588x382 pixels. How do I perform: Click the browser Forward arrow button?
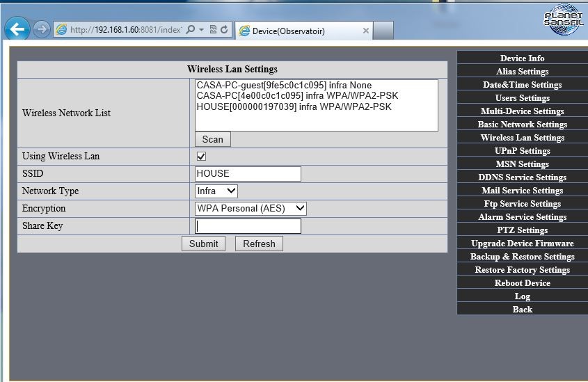[x=41, y=29]
